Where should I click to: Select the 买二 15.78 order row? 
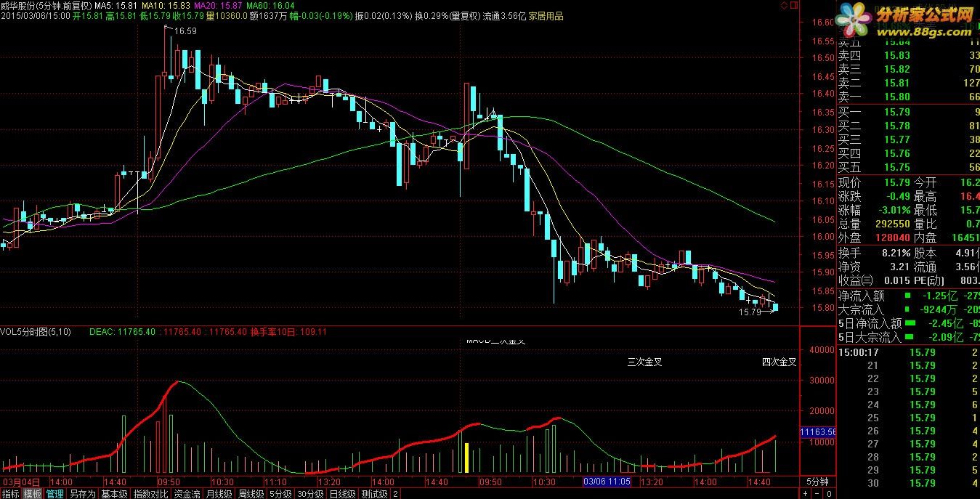(910, 126)
